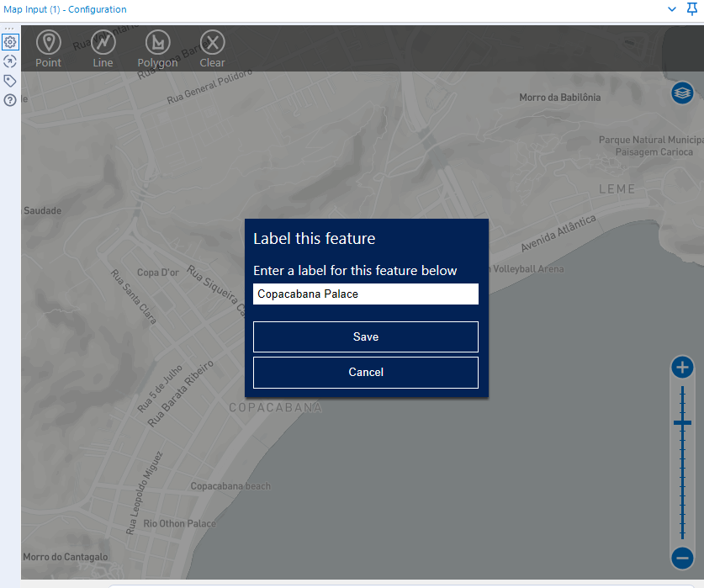Viewport: 704px width, 588px height.
Task: Open sidebar drag handle dots at top
Action: 9,29
